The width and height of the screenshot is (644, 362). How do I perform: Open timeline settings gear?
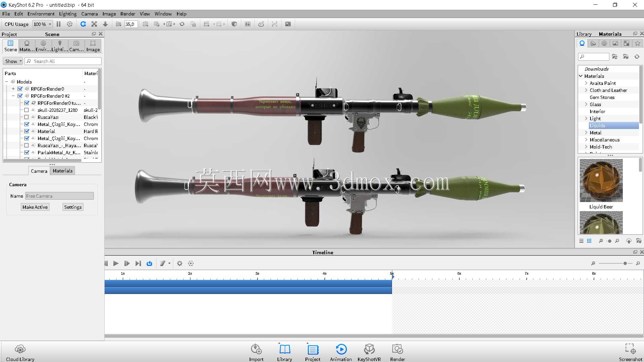click(180, 263)
